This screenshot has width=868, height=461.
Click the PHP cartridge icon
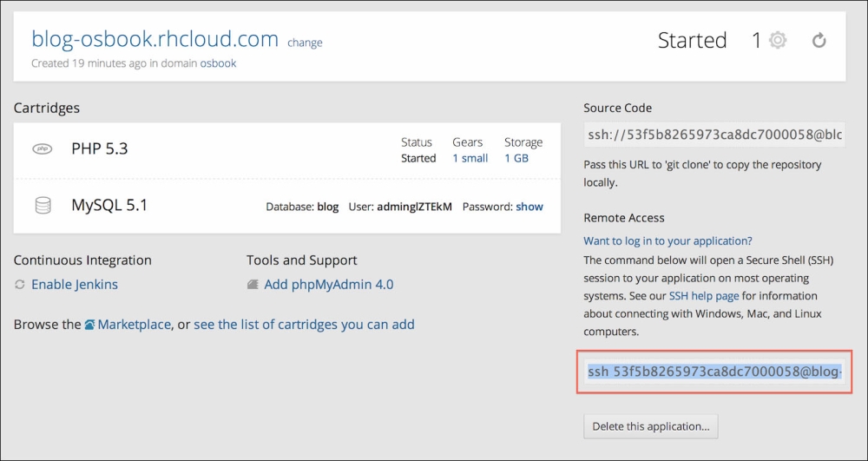(42, 148)
